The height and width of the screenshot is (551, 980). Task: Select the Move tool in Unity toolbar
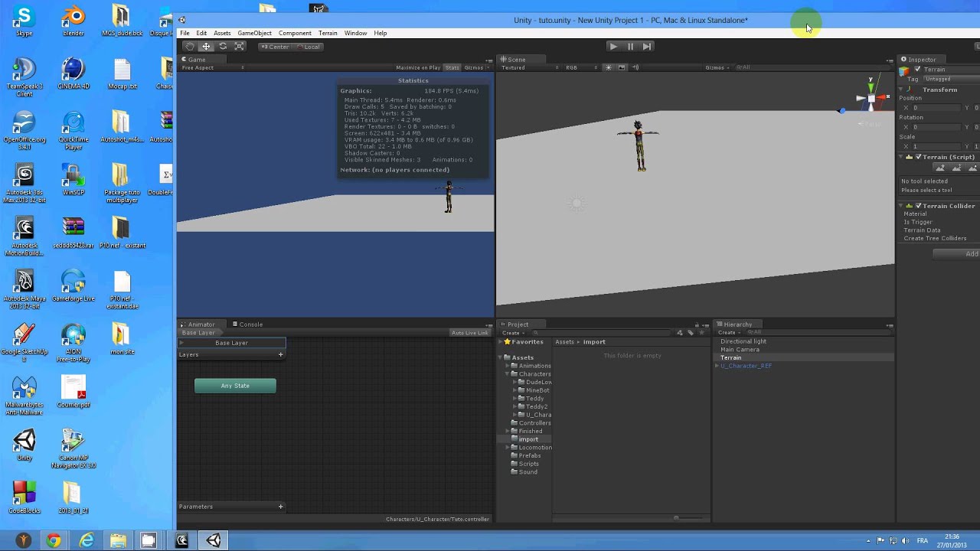click(x=206, y=47)
